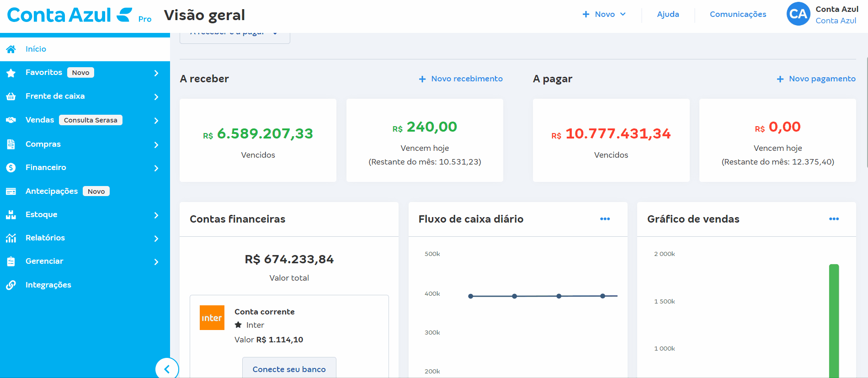The image size is (868, 378).
Task: Click the Favoritos star icon
Action: 11,73
